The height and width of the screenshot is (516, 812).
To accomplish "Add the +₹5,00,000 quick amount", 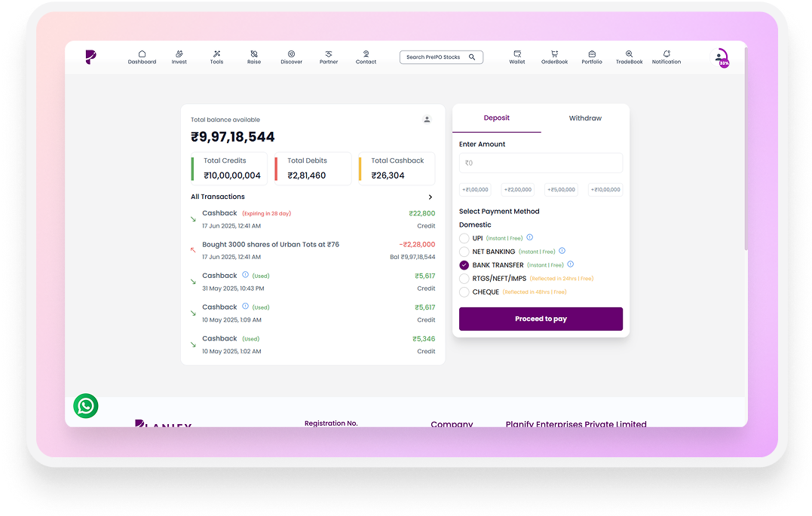I will click(562, 190).
